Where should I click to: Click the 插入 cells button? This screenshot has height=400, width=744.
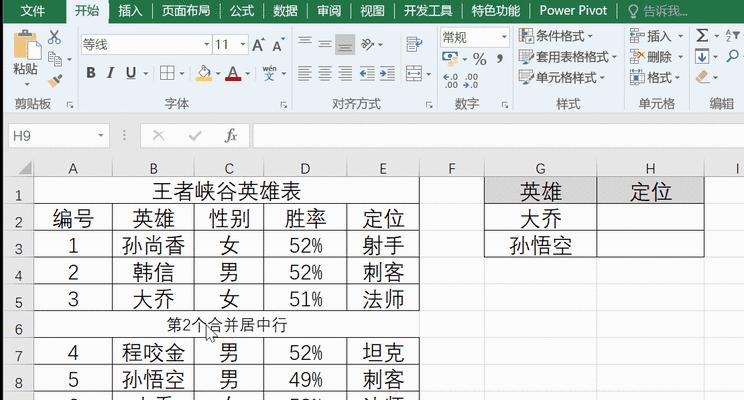click(656, 36)
